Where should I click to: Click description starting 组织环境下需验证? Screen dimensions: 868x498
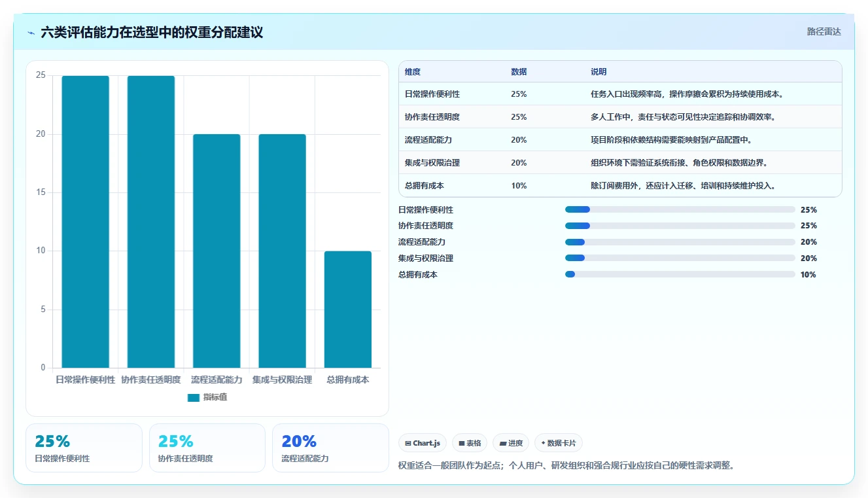(679, 163)
